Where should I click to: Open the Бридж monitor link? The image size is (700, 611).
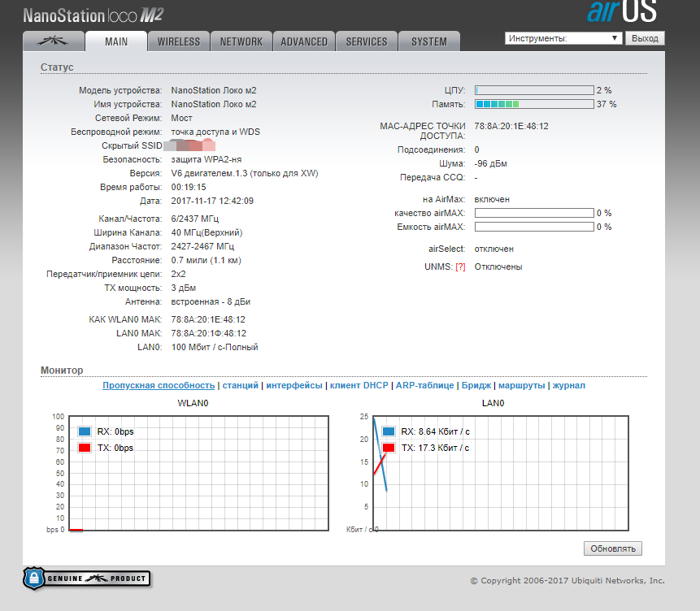coord(476,385)
